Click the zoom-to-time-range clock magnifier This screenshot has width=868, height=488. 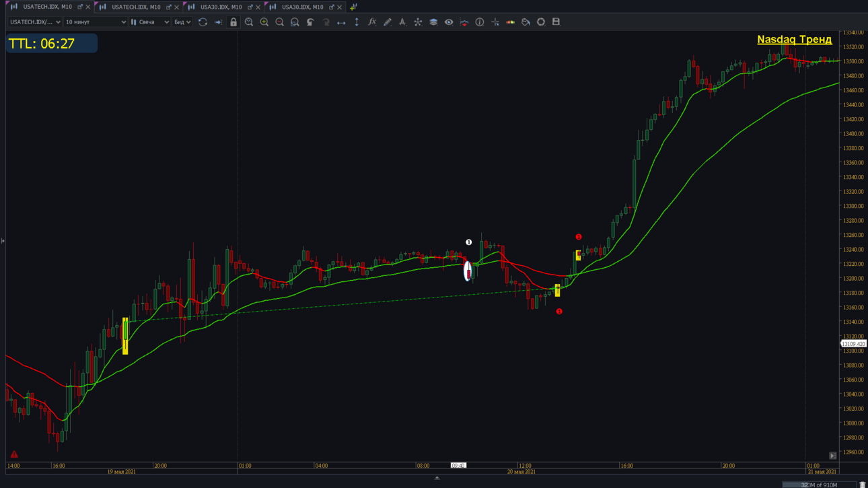click(x=249, y=22)
